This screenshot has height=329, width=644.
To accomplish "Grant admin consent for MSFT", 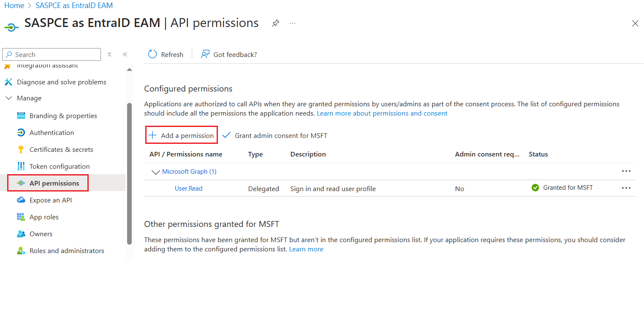I will pyautogui.click(x=275, y=135).
